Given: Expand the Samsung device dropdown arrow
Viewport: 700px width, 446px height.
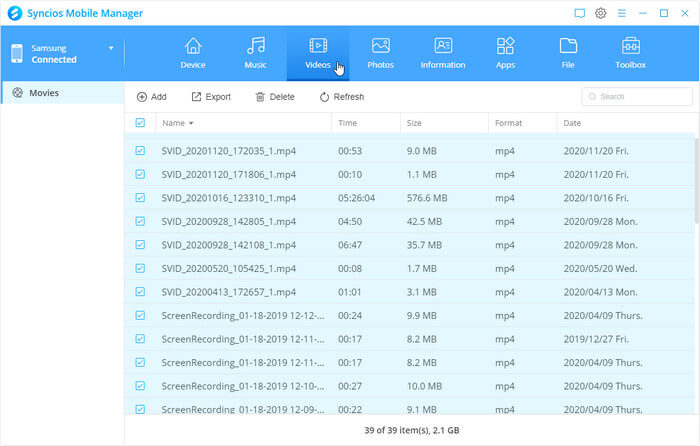Looking at the screenshot, I should pyautogui.click(x=111, y=48).
